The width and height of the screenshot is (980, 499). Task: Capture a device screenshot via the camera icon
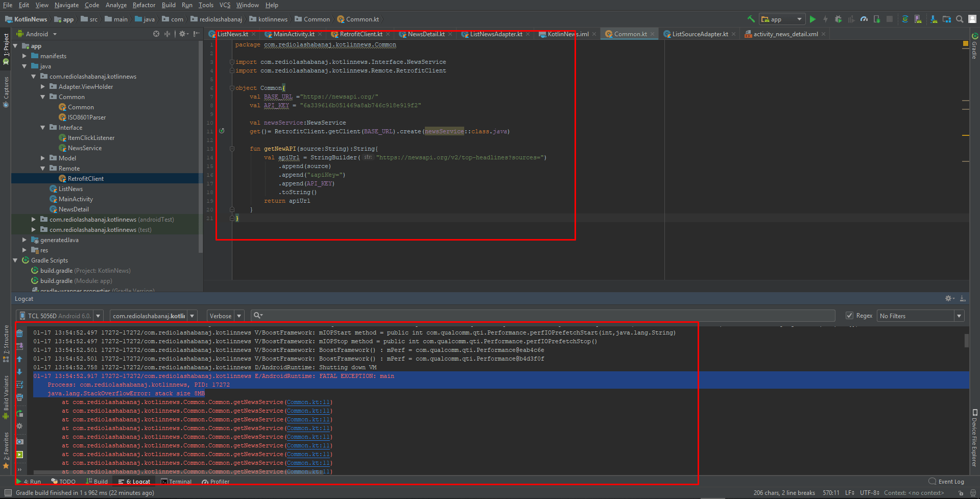[x=20, y=440]
